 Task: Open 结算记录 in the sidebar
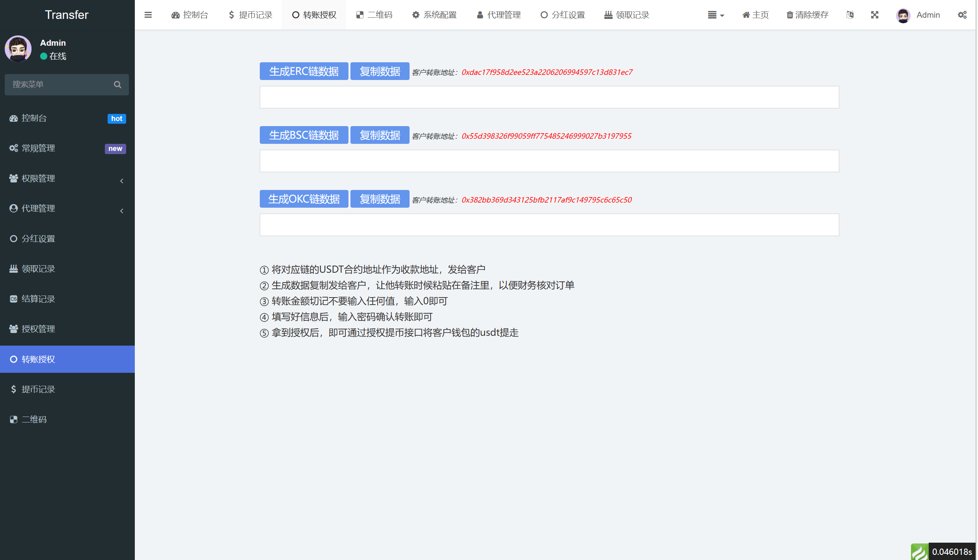(67, 299)
